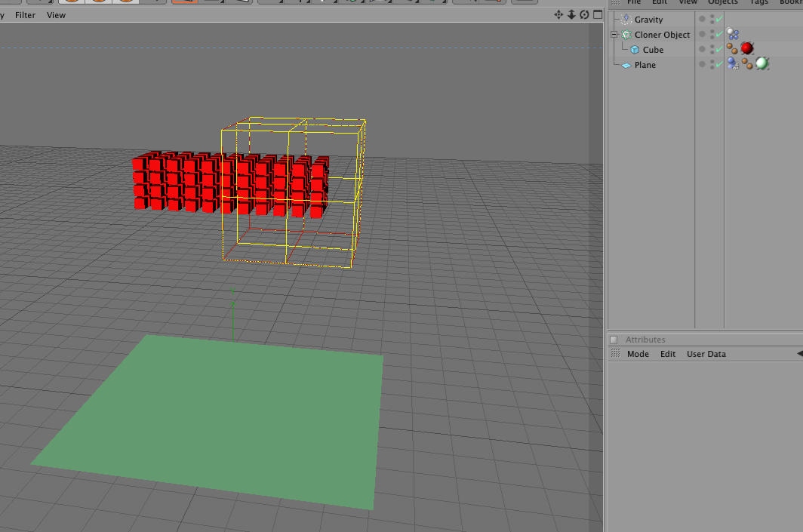The width and height of the screenshot is (803, 532).
Task: Toggle the lock box beside Attributes title
Action: (614, 340)
